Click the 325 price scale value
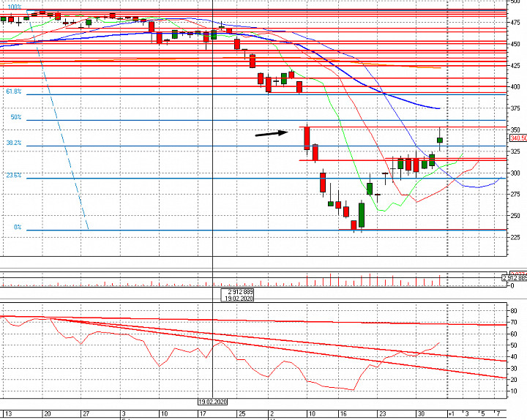527x420 pixels. point(515,151)
